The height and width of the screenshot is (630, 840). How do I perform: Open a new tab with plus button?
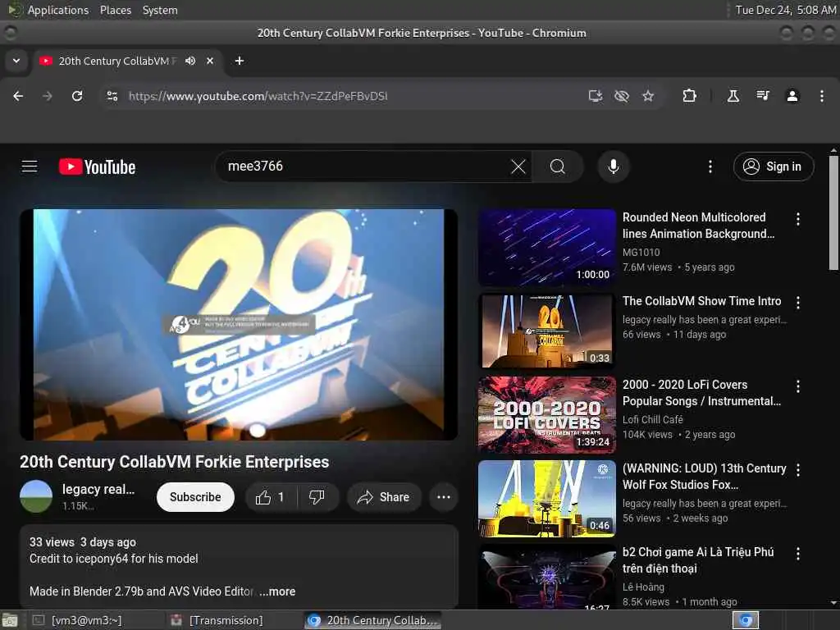[x=240, y=61]
